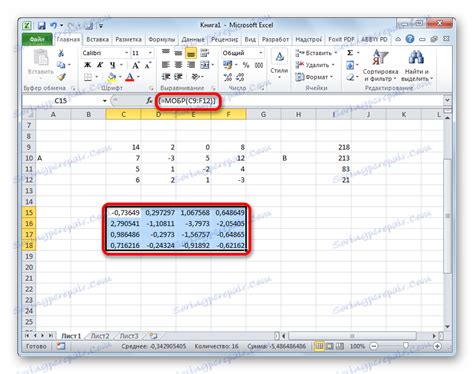Open Формат cells menu
Screen dimensions: 474x374
coord(314,77)
